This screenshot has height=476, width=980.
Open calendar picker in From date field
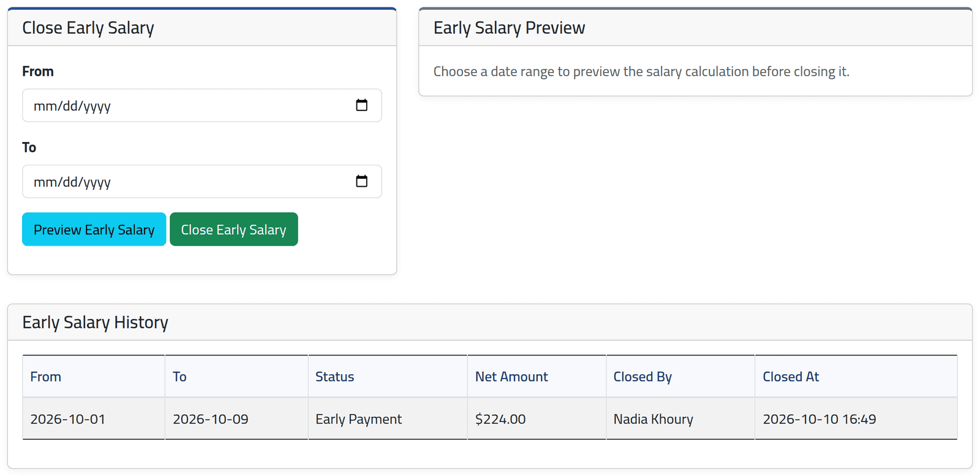point(361,105)
